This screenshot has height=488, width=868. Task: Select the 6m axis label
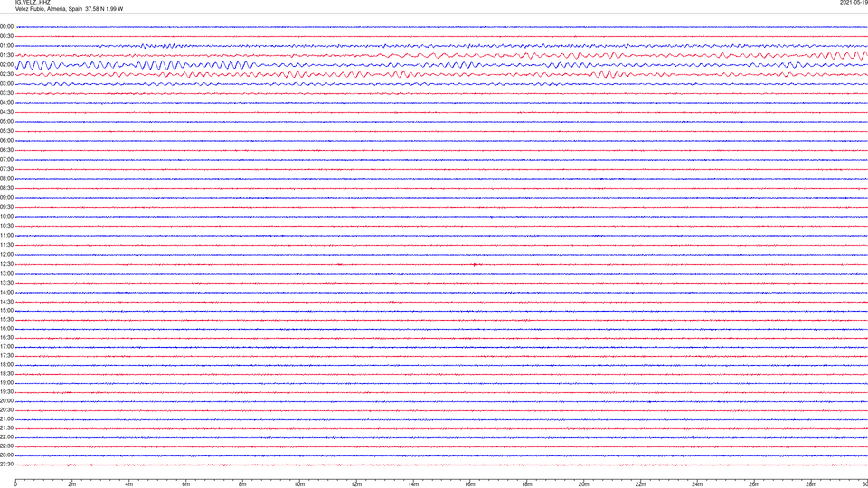click(186, 484)
